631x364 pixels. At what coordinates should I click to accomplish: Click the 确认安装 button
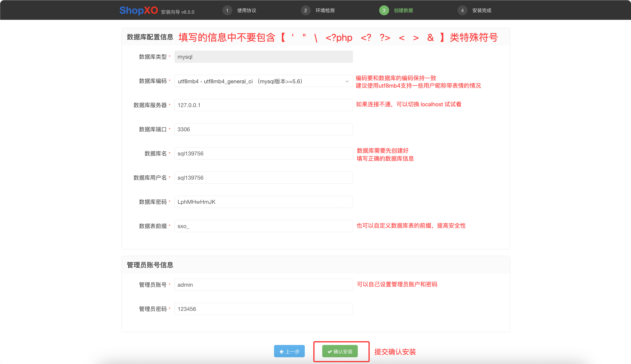coord(341,351)
